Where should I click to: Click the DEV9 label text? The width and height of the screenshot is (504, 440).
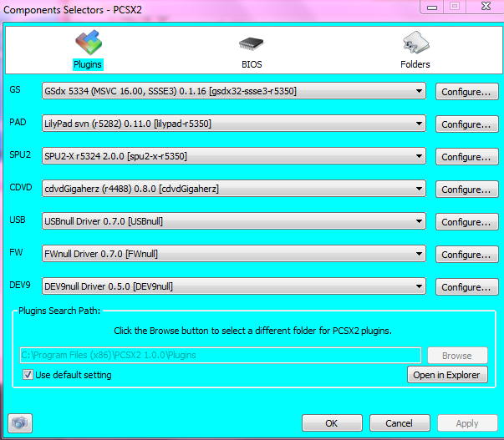tap(20, 285)
